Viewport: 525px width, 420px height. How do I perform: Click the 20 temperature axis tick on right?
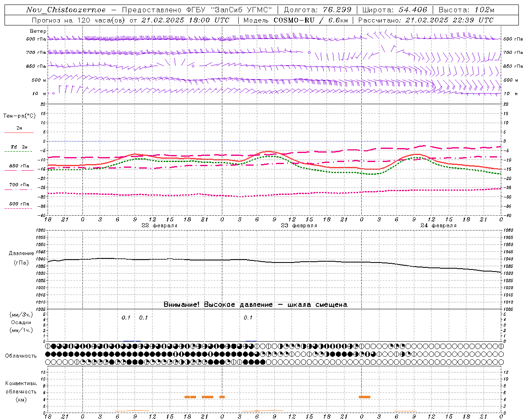point(506,104)
